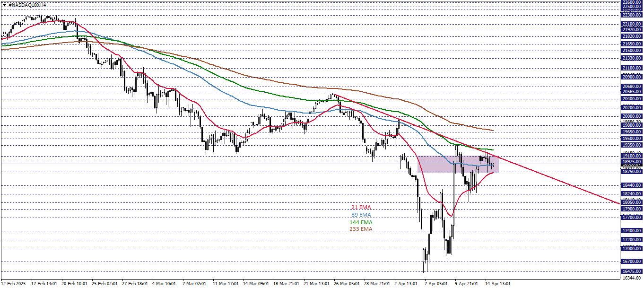
Task: Select the 21 EMA label
Action: [361, 208]
